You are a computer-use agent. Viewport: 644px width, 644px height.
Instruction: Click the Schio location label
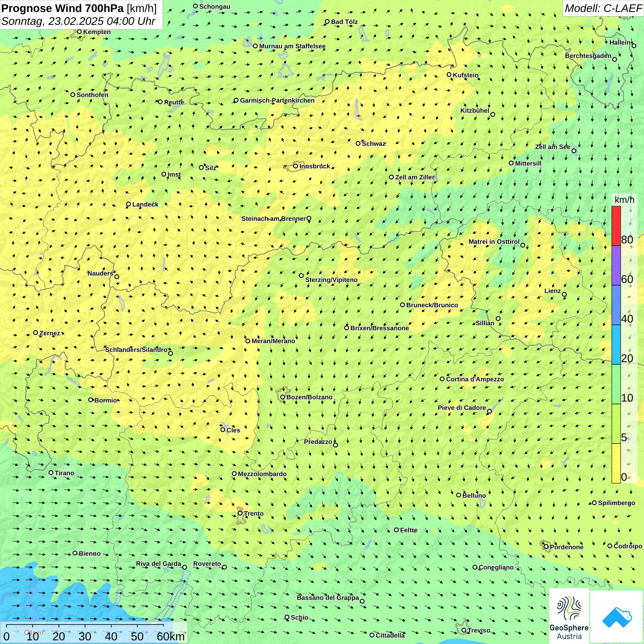click(299, 617)
